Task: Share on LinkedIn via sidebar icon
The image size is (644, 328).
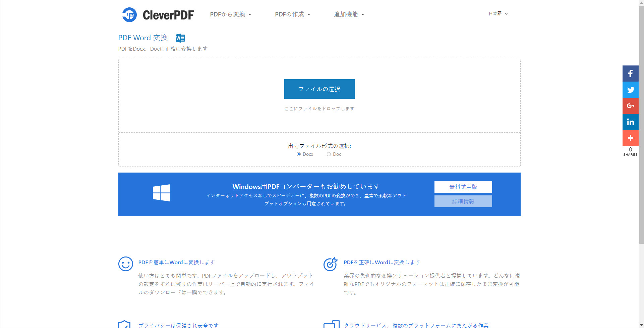Action: (x=630, y=122)
